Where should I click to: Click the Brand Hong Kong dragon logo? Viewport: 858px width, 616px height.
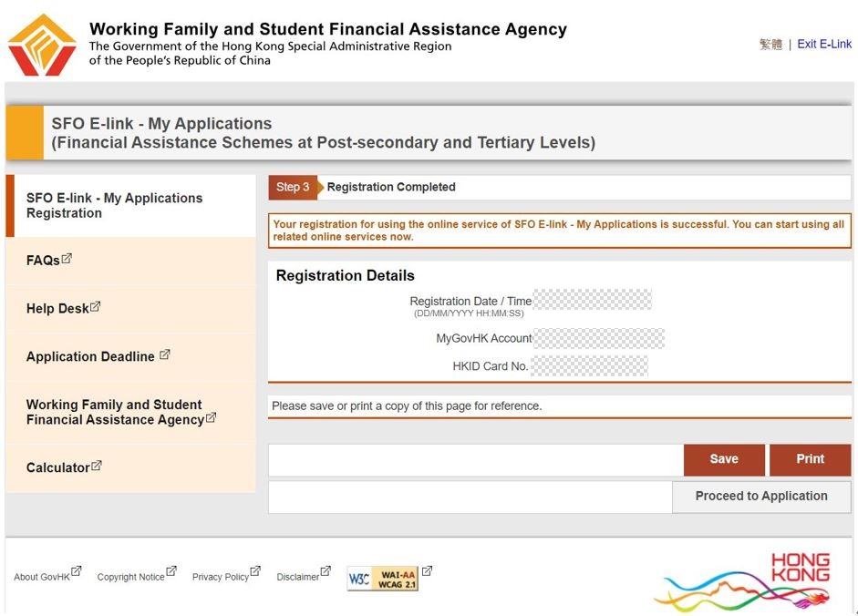pos(747,581)
